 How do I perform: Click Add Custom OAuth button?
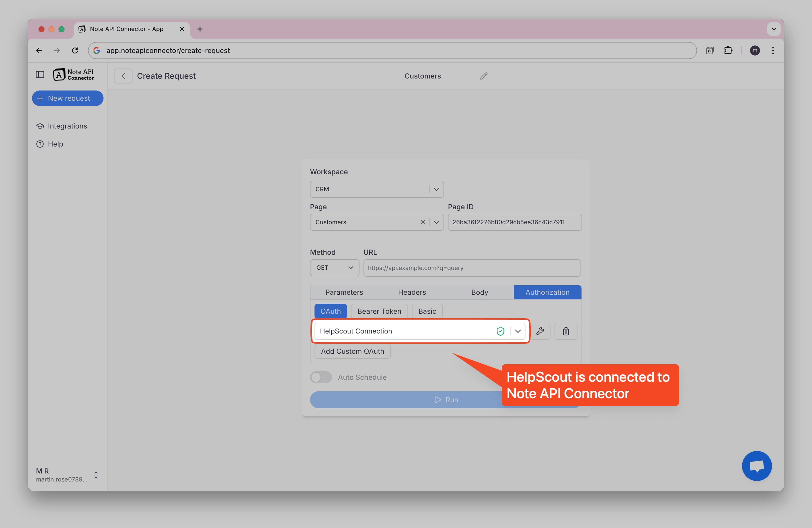[x=352, y=351]
